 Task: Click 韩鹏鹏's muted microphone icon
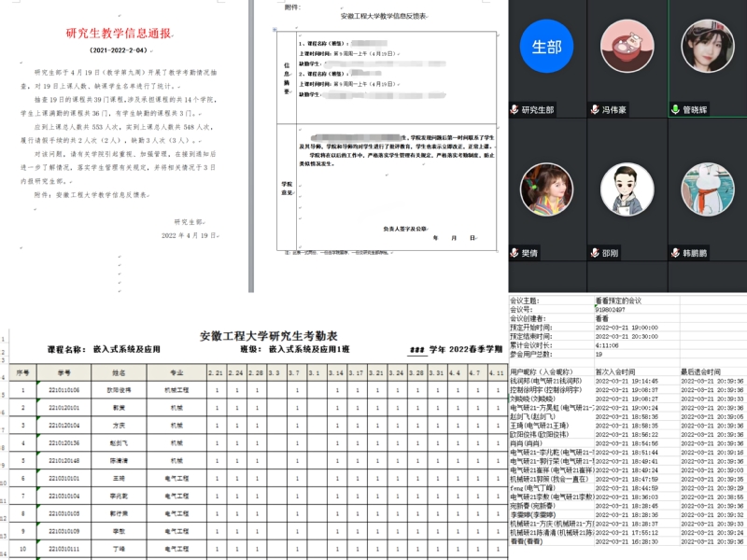[x=675, y=253]
